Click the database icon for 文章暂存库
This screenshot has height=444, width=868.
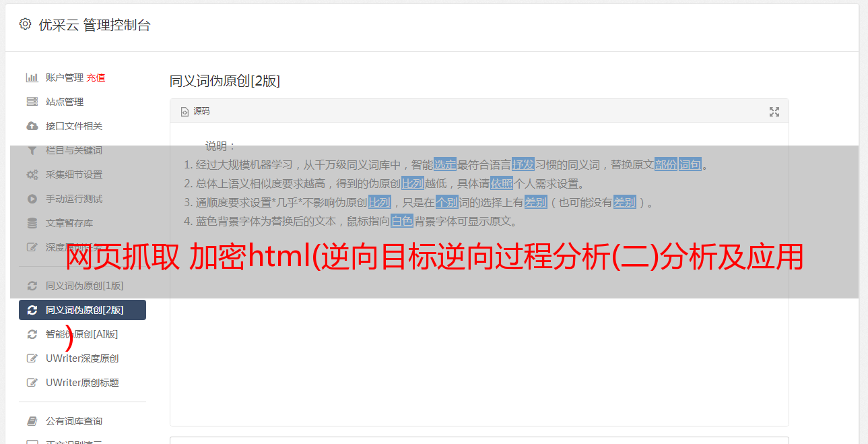pos(32,223)
